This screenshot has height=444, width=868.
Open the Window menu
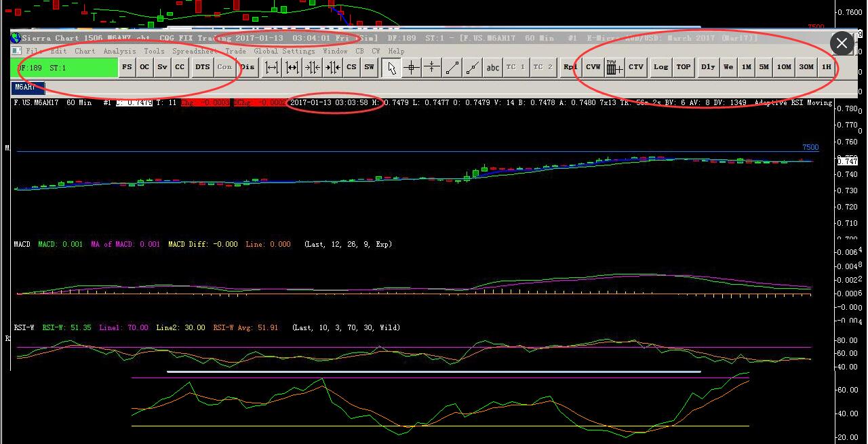335,51
